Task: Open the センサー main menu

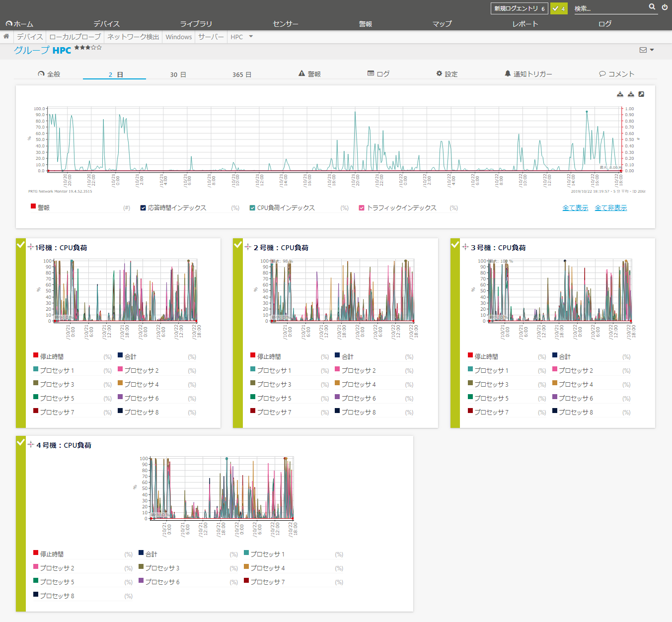Action: [x=286, y=24]
